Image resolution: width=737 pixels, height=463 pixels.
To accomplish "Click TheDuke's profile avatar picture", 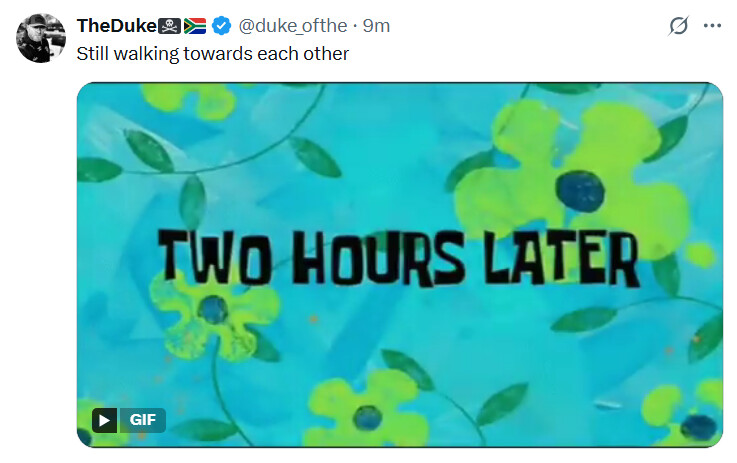I will (x=41, y=38).
